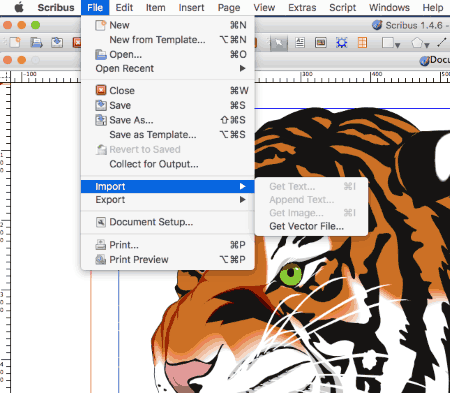The width and height of the screenshot is (450, 393).
Task: Open the Script menu
Action: point(342,7)
